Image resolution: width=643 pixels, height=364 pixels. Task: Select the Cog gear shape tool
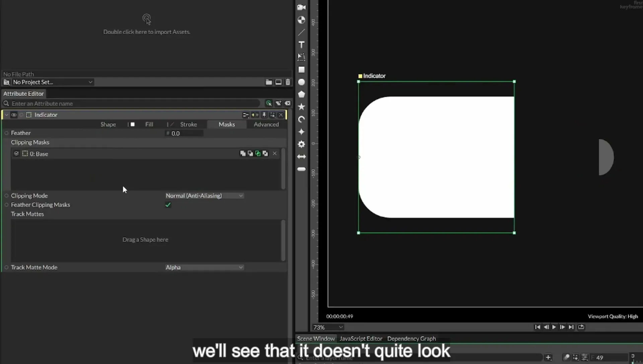click(x=301, y=144)
